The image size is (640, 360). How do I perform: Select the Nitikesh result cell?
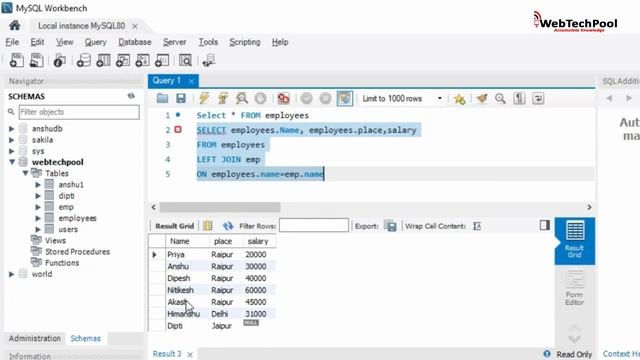click(180, 290)
